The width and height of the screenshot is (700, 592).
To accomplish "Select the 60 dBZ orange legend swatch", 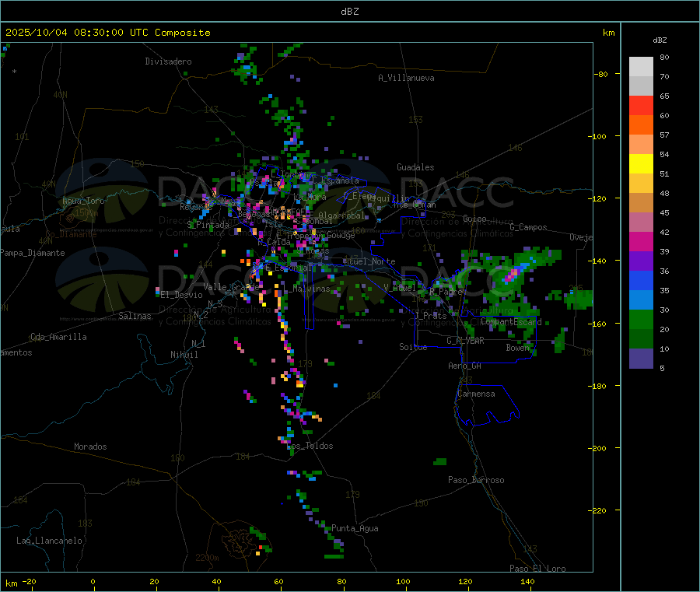I will pyautogui.click(x=641, y=125).
